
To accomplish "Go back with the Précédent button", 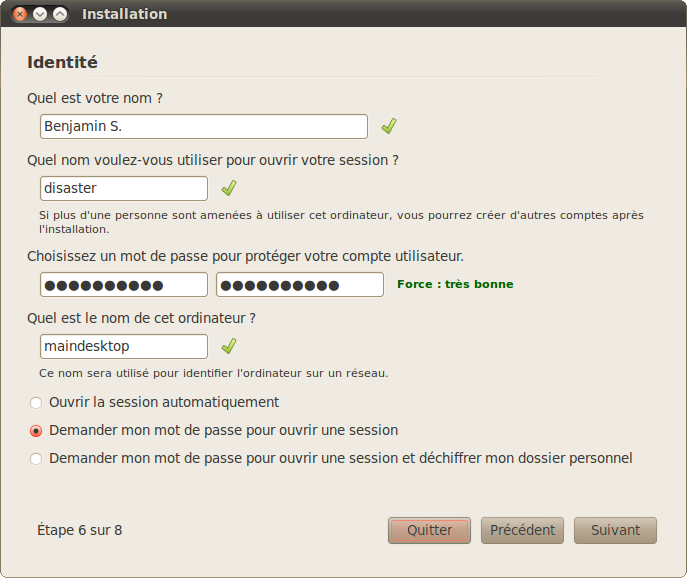I will click(523, 530).
